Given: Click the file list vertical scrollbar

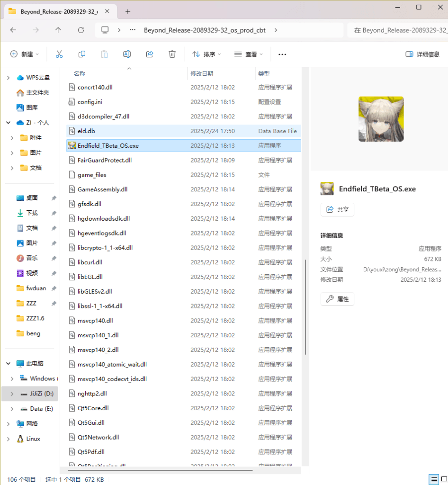Looking at the screenshot, I should point(305,307).
